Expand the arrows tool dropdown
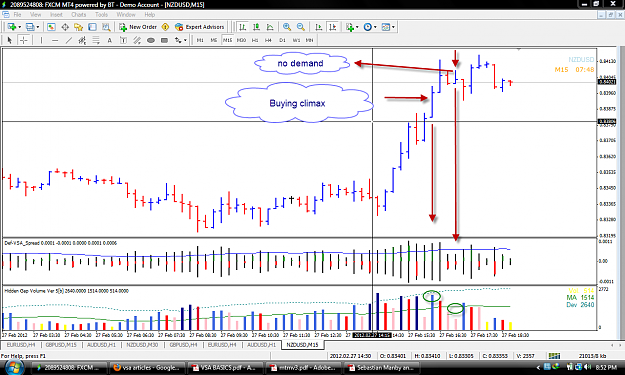This screenshot has height=375, width=625. pos(185,40)
